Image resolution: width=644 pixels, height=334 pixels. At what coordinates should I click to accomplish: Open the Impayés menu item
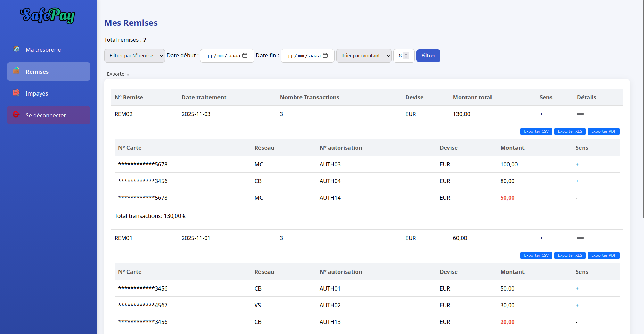click(37, 93)
